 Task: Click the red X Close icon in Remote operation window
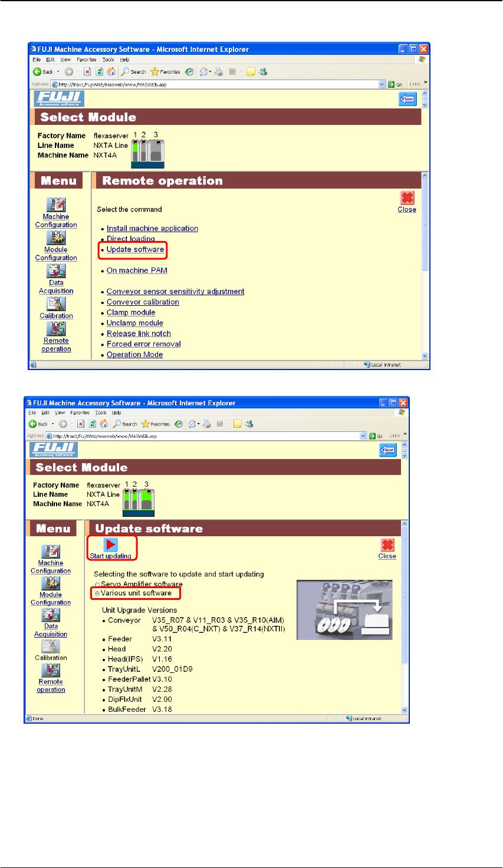[x=407, y=197]
